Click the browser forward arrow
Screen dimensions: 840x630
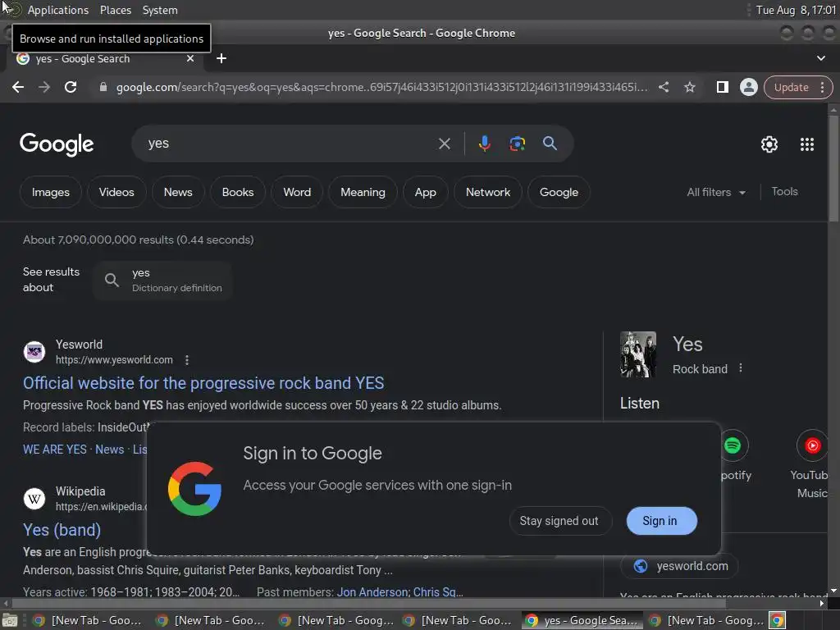[44, 87]
